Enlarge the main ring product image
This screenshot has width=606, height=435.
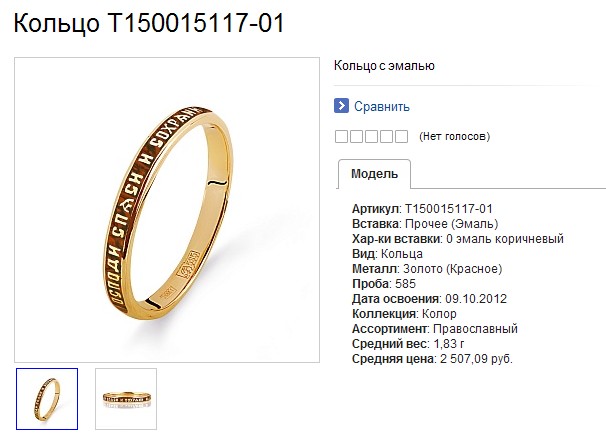(167, 210)
